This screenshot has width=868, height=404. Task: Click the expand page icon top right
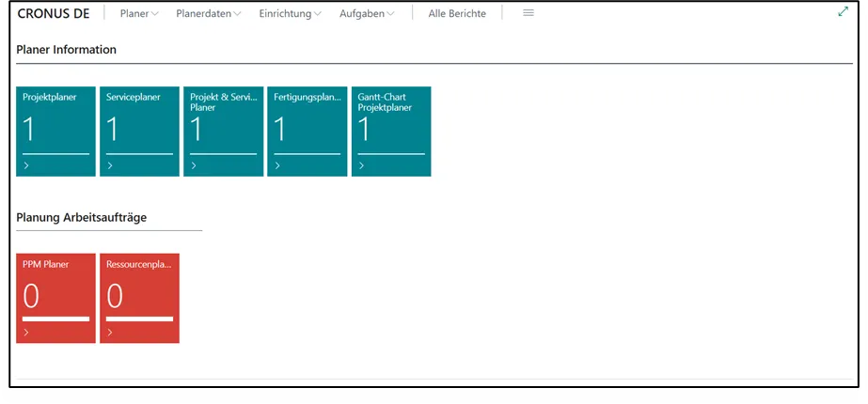pos(843,12)
